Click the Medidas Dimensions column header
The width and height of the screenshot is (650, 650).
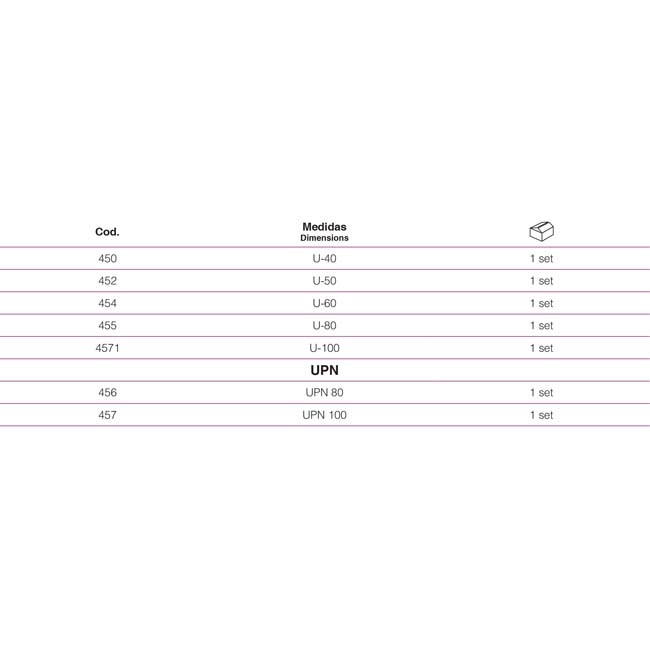[x=325, y=232]
